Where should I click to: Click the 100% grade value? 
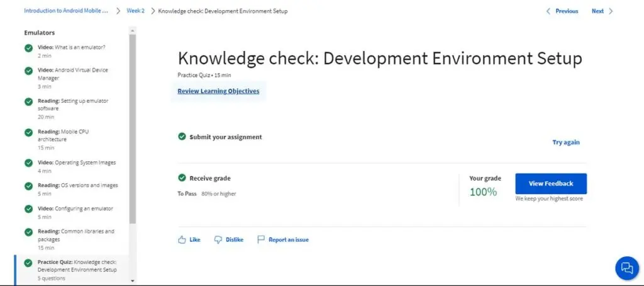click(483, 192)
